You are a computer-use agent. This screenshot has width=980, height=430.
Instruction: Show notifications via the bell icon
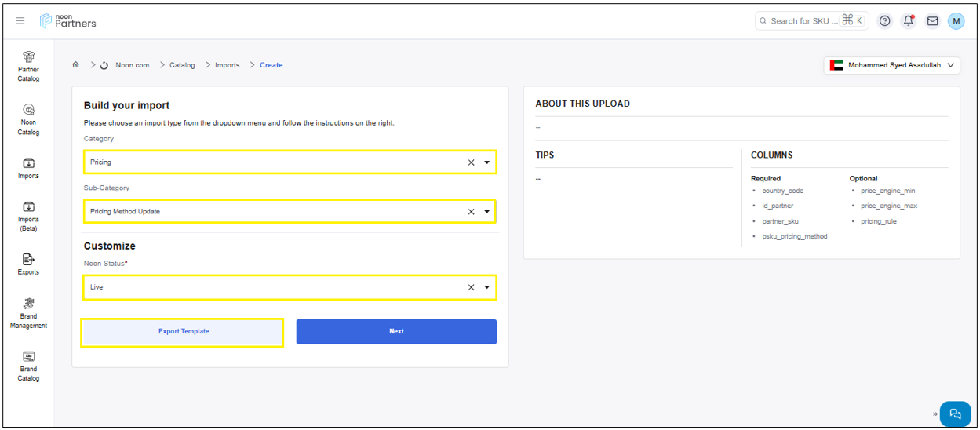click(908, 21)
